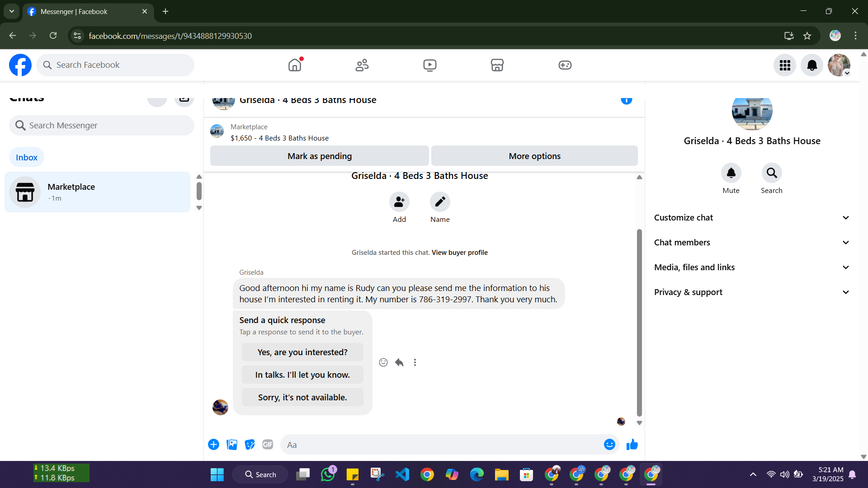The image size is (868, 488).
Task: Open the Facebook home logo
Action: [x=20, y=65]
